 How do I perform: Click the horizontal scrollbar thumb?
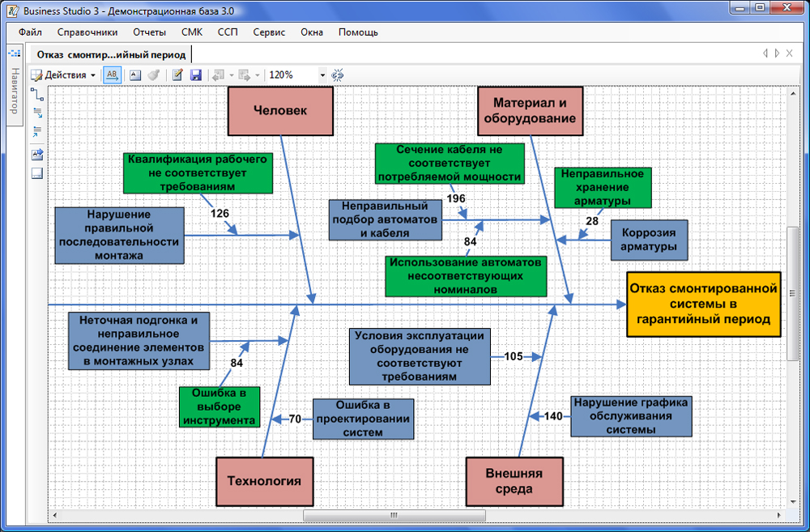[x=394, y=515]
